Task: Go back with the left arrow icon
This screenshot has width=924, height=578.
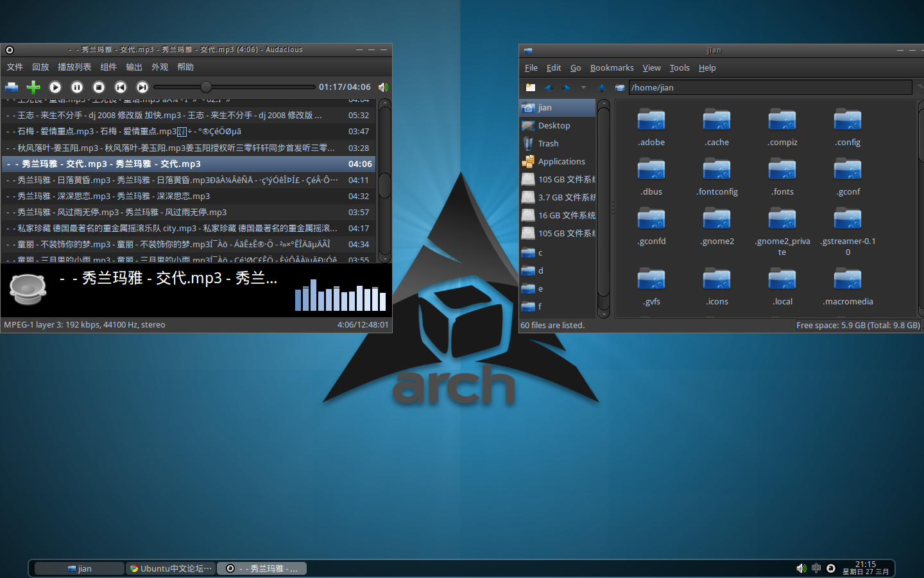Action: click(x=548, y=87)
